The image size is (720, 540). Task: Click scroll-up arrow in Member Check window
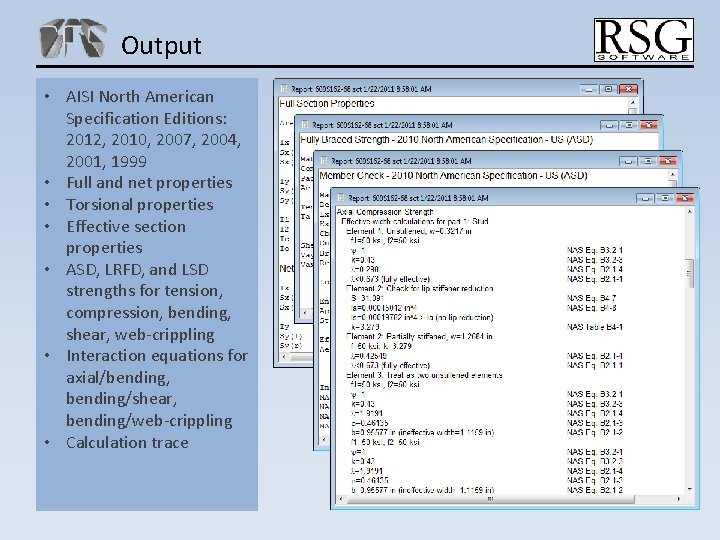pos(672,175)
